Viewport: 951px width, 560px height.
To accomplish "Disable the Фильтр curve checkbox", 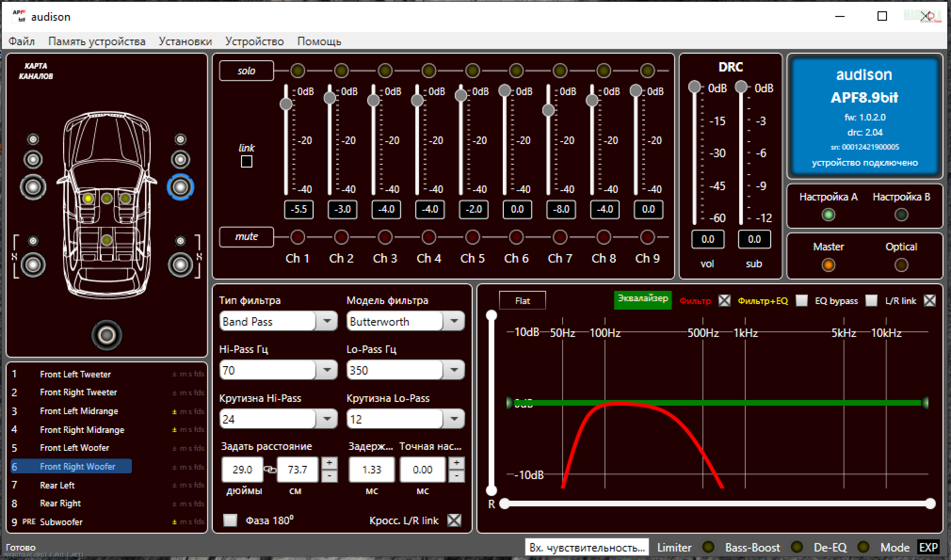I will (x=725, y=301).
